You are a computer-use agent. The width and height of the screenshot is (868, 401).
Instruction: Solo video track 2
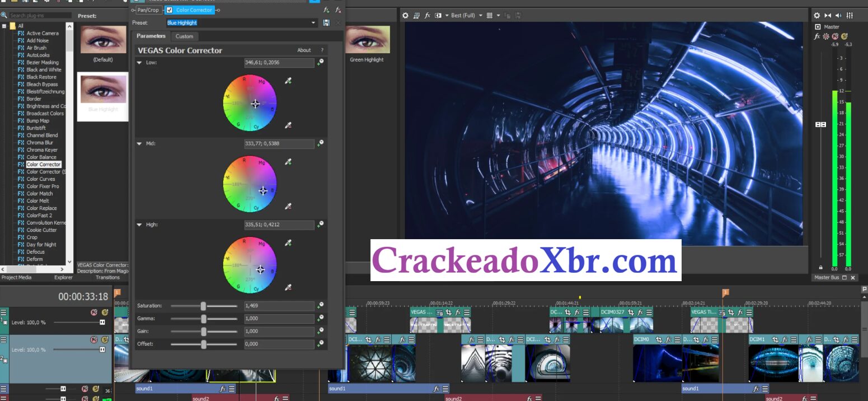[x=105, y=340]
